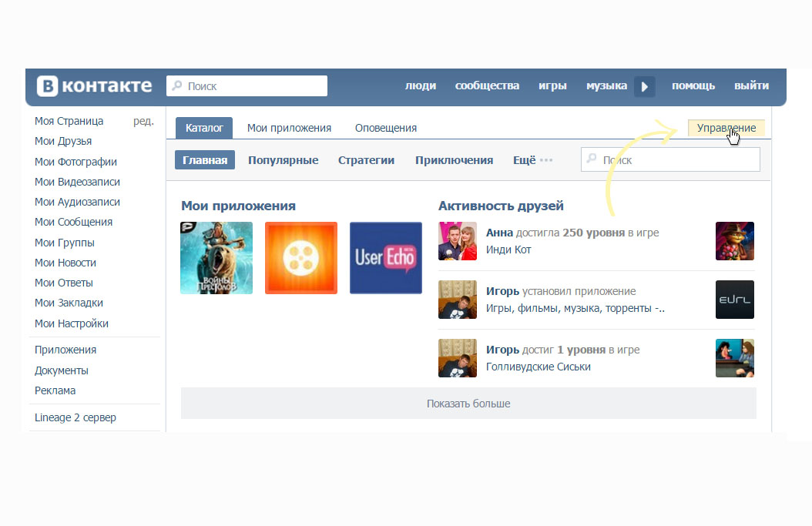Click the VKontakte logo in header

click(x=96, y=85)
